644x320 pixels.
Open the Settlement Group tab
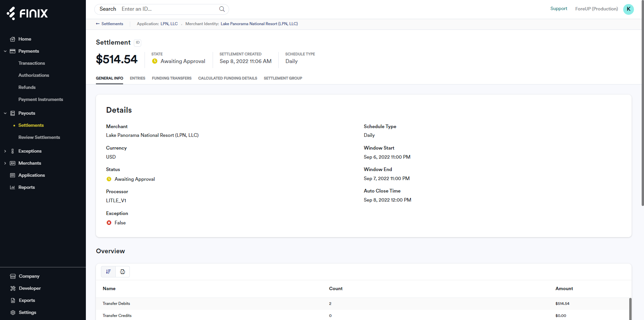click(x=283, y=78)
